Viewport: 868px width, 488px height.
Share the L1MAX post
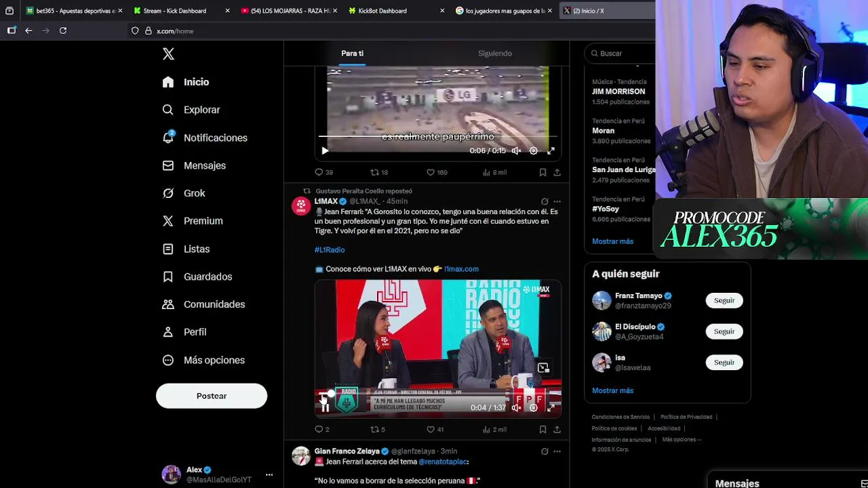(557, 429)
